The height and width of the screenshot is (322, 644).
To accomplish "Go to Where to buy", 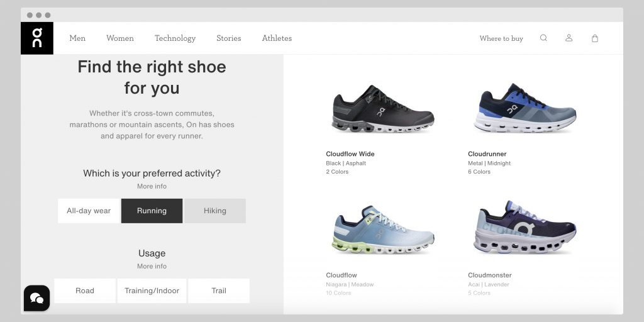I will click(501, 38).
